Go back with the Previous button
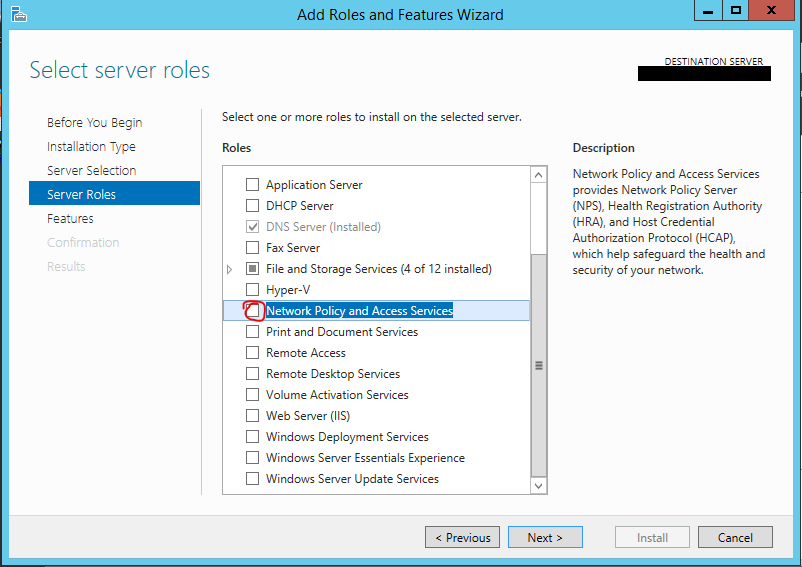802x567 pixels. [x=462, y=537]
